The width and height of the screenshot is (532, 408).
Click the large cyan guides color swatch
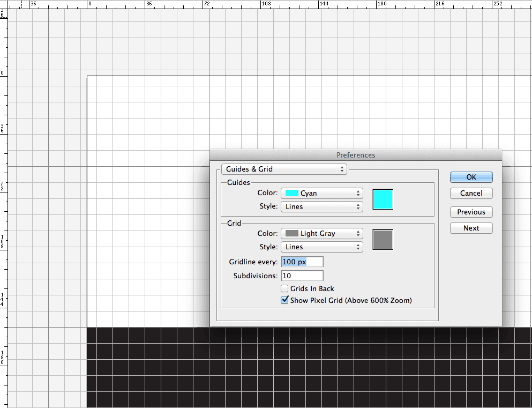(x=383, y=199)
